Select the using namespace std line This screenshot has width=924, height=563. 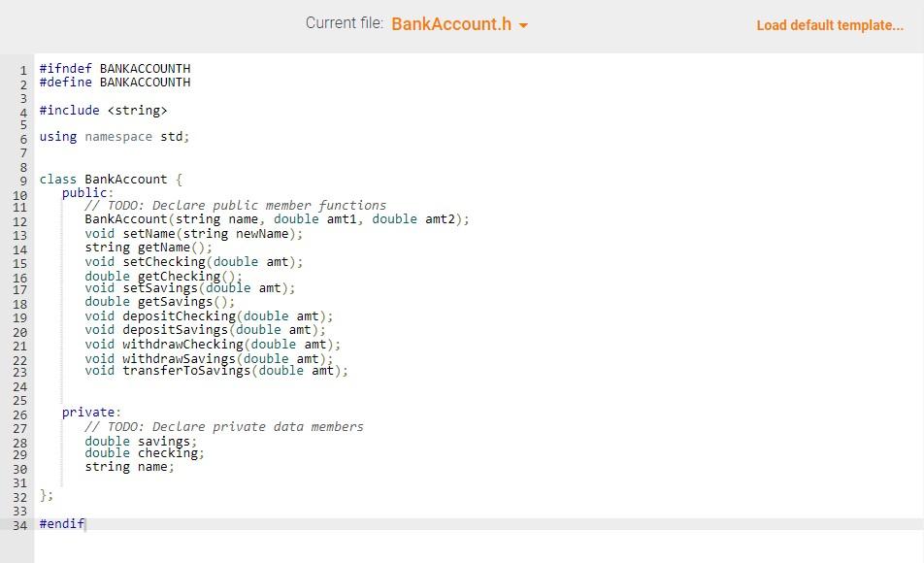tap(112, 137)
